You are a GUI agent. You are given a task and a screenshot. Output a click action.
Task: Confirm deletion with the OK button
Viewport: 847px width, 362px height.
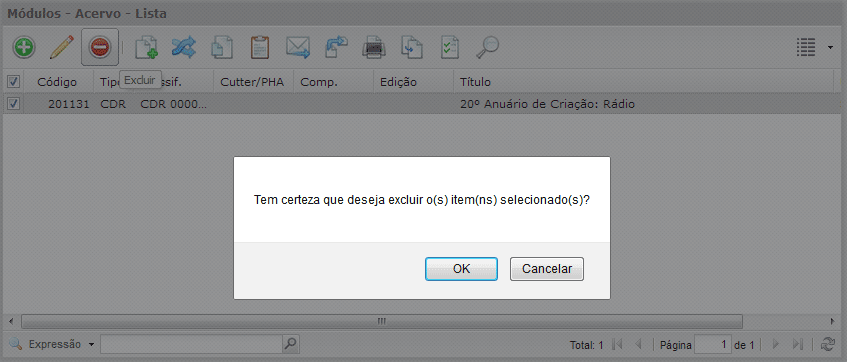[461, 269]
